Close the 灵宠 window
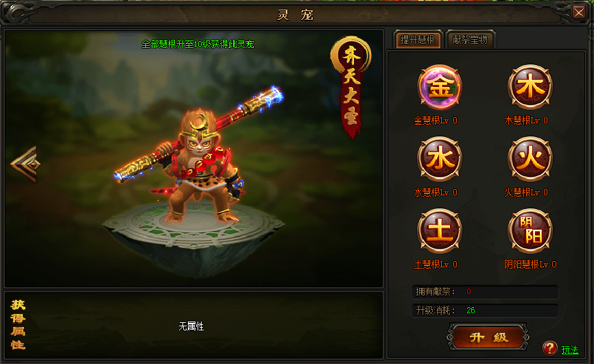Image resolution: width=594 pixels, height=364 pixels. pyautogui.click(x=579, y=12)
